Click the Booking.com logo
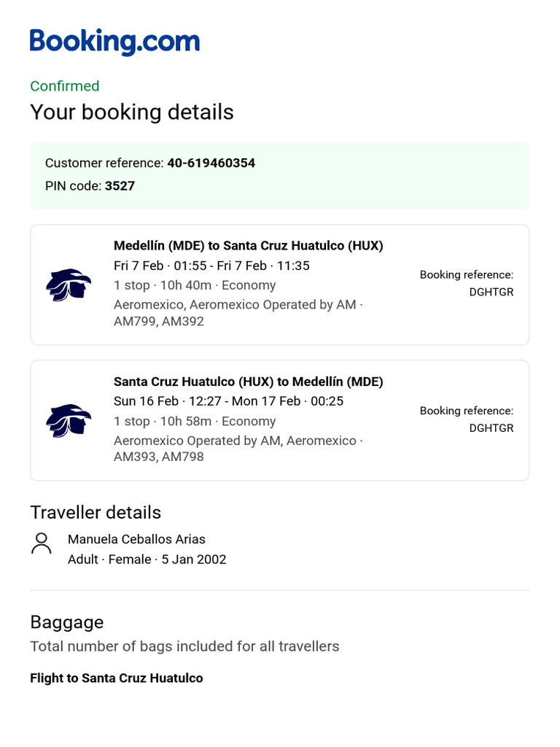The width and height of the screenshot is (560, 747). (x=114, y=42)
